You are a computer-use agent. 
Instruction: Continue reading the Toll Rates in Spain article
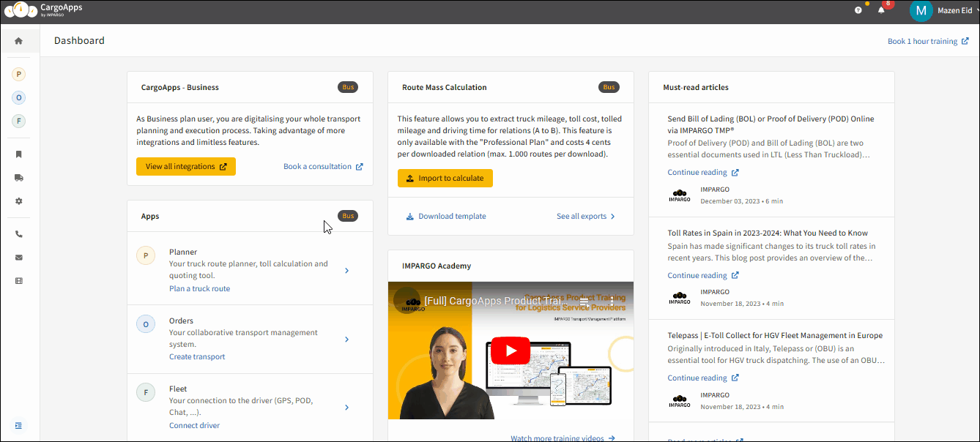click(703, 276)
